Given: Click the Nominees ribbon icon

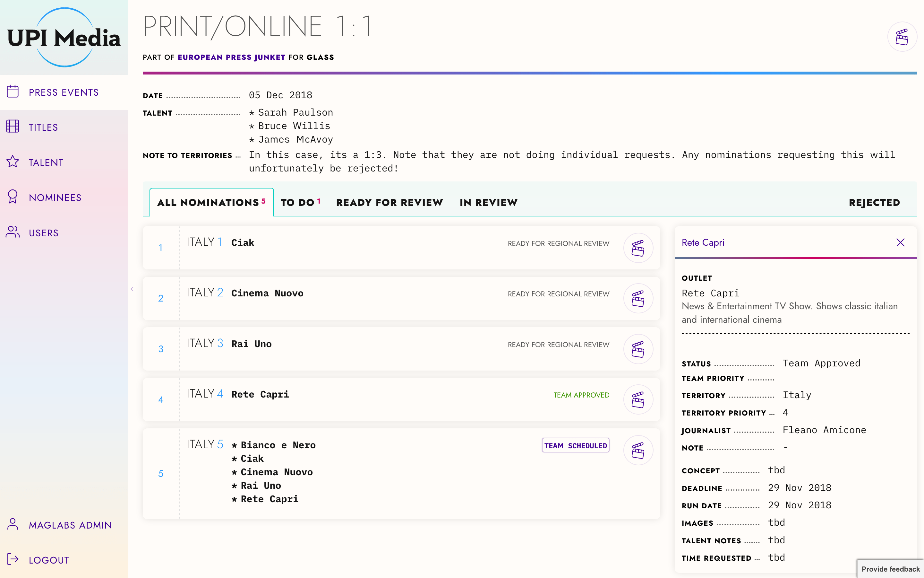Looking at the screenshot, I should pos(13,197).
